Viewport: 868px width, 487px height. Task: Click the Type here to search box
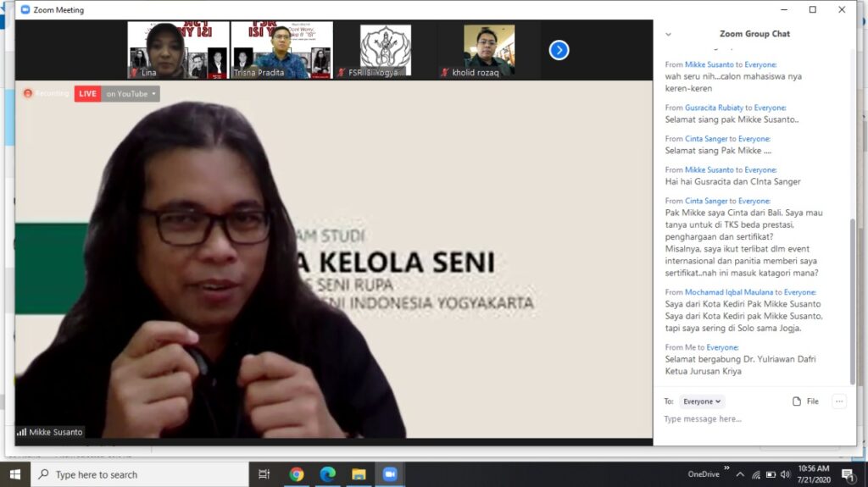140,474
